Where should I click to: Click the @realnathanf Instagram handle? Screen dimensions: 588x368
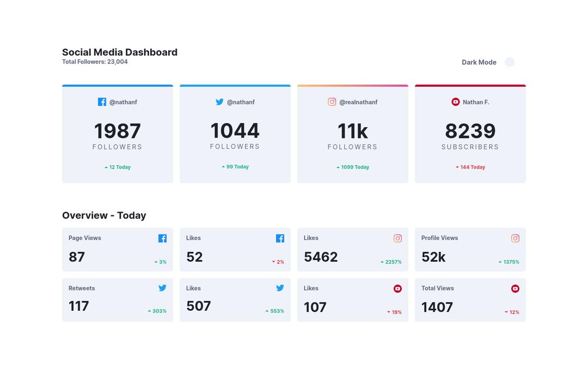coord(358,102)
